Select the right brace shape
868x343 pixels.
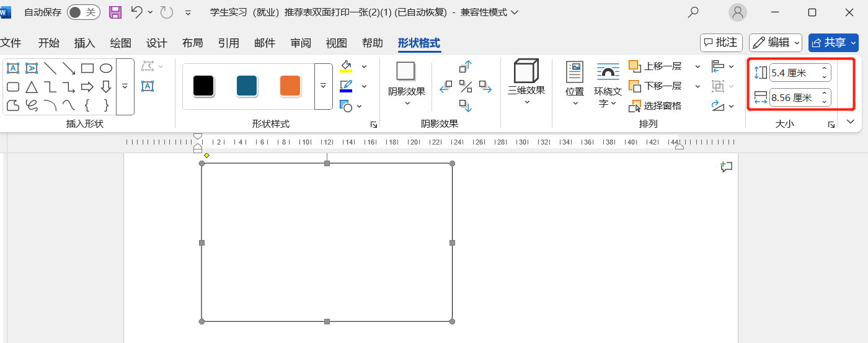click(x=106, y=105)
